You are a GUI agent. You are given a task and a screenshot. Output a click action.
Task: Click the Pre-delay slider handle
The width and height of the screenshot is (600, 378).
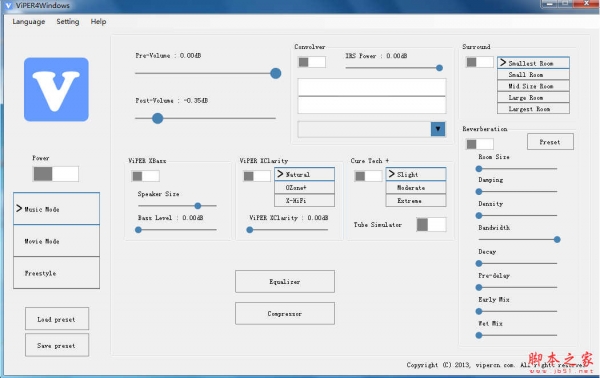(x=479, y=287)
